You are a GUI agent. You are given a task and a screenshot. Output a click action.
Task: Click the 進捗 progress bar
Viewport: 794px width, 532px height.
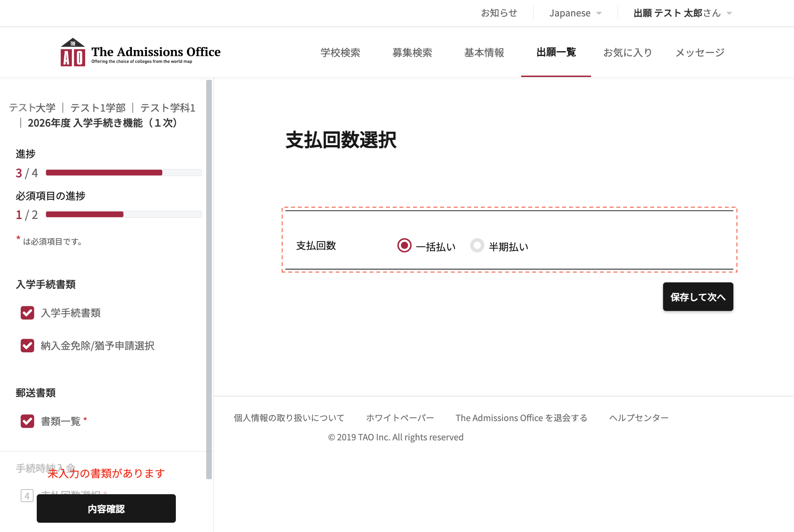(x=123, y=173)
